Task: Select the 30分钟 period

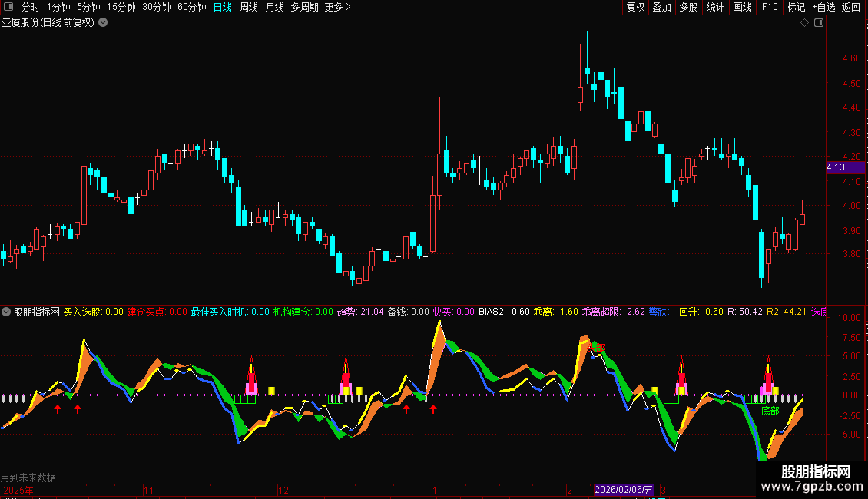Action: 157,7
